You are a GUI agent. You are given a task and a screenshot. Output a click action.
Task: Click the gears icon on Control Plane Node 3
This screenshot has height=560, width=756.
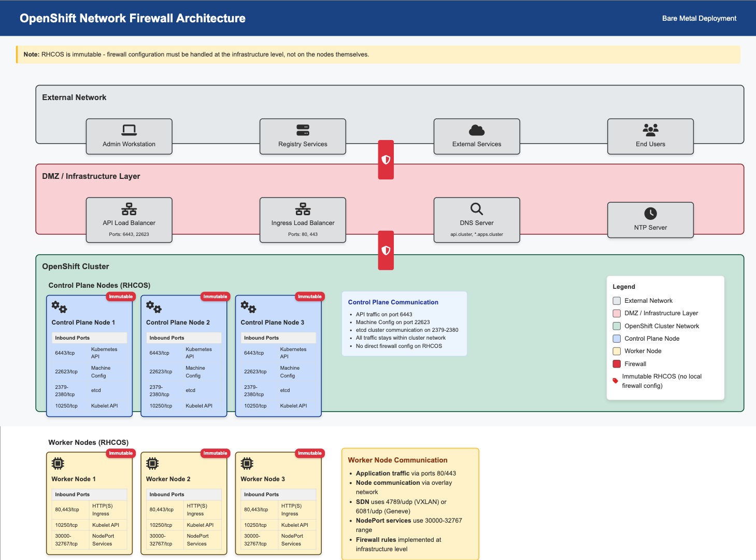click(x=248, y=307)
